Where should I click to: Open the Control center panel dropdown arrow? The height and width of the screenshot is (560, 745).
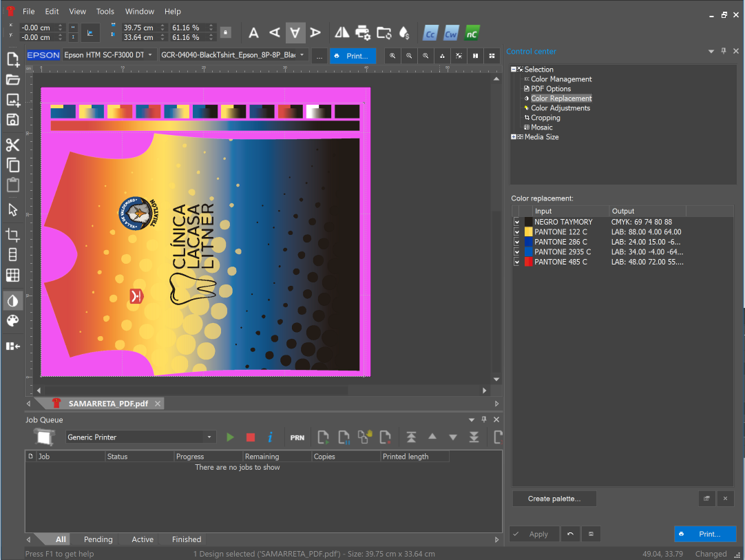point(711,52)
